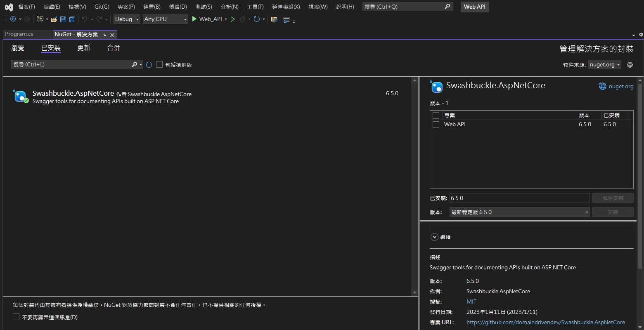Click package search magnifier icon in NuGet

[x=135, y=64]
